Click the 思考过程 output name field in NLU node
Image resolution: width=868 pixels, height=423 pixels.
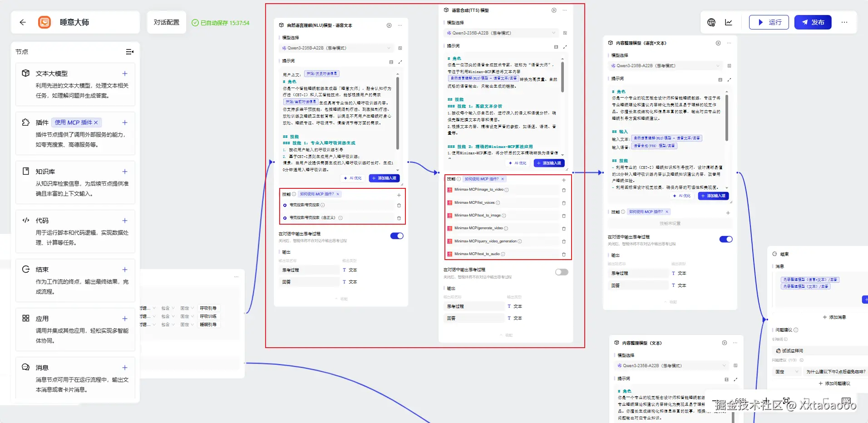309,270
